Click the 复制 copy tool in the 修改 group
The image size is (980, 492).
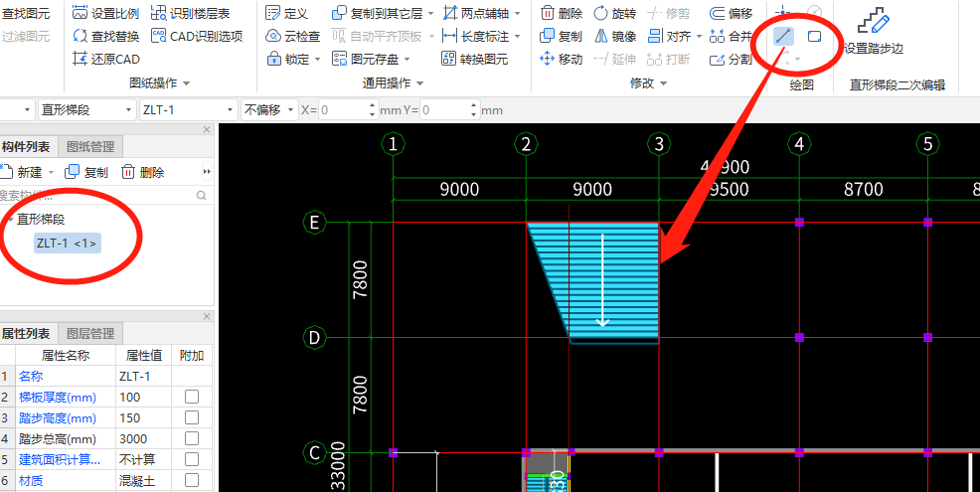coord(562,36)
